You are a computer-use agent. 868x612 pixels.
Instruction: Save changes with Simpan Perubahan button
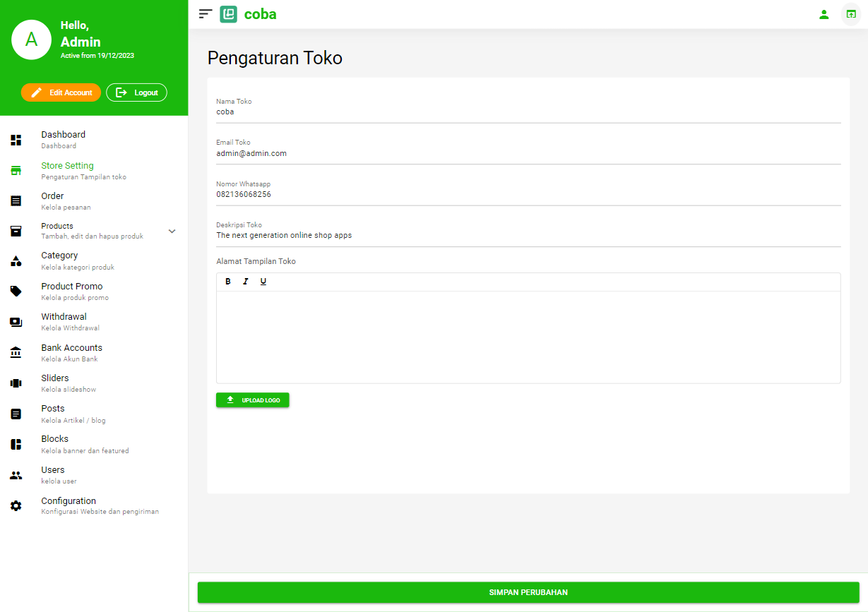pyautogui.click(x=528, y=592)
